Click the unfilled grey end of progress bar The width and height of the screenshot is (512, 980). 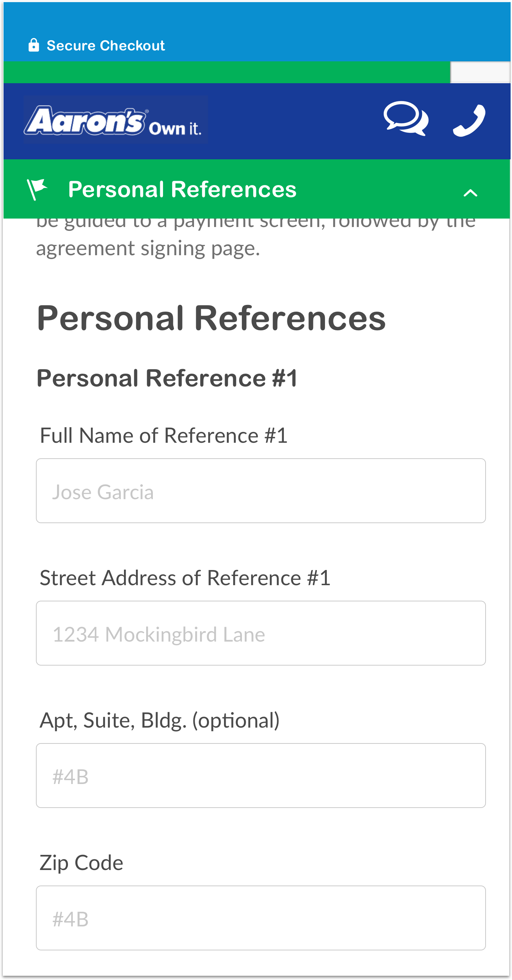pos(480,72)
